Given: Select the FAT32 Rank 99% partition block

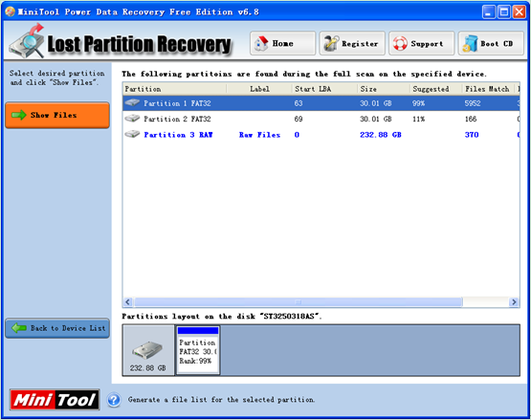Looking at the screenshot, I should 198,350.
